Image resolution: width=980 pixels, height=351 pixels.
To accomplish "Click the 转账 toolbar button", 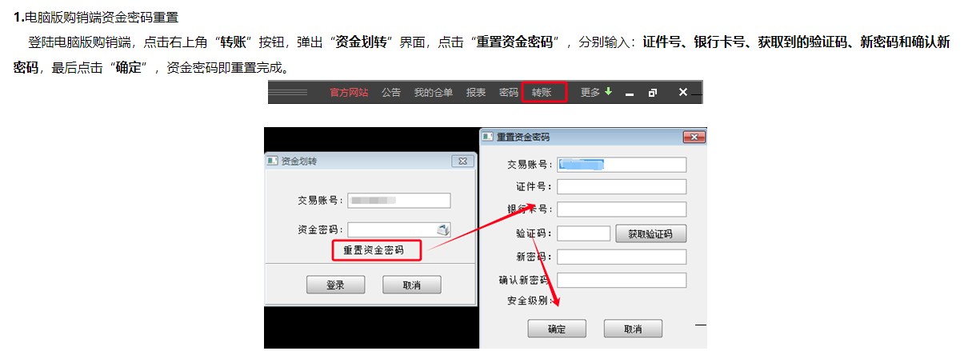I will pos(544,92).
